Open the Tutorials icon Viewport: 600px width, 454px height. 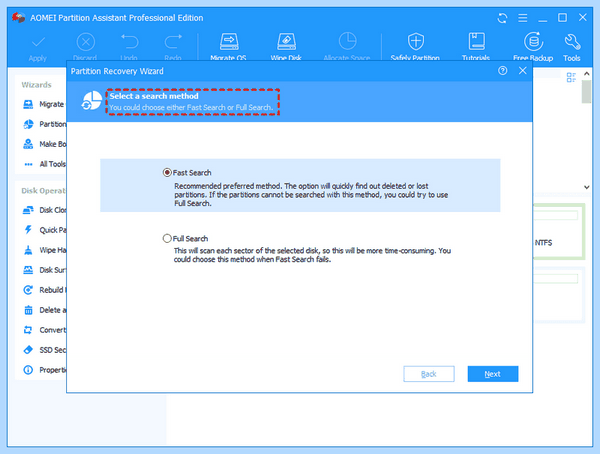click(x=476, y=41)
